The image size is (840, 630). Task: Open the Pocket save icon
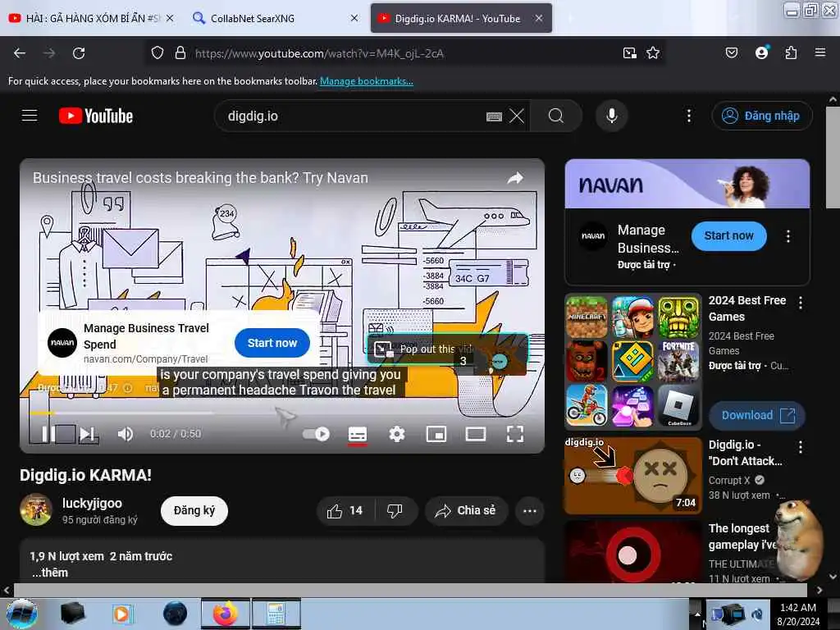pyautogui.click(x=731, y=53)
